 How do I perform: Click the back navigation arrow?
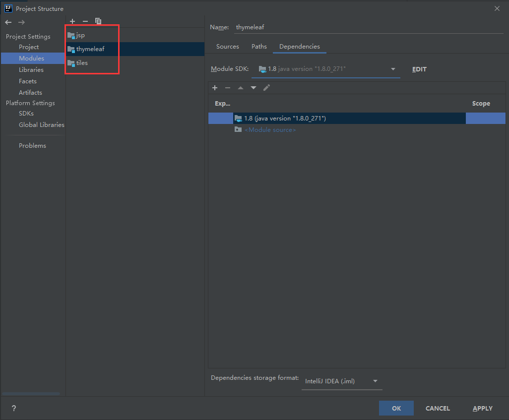tap(8, 22)
